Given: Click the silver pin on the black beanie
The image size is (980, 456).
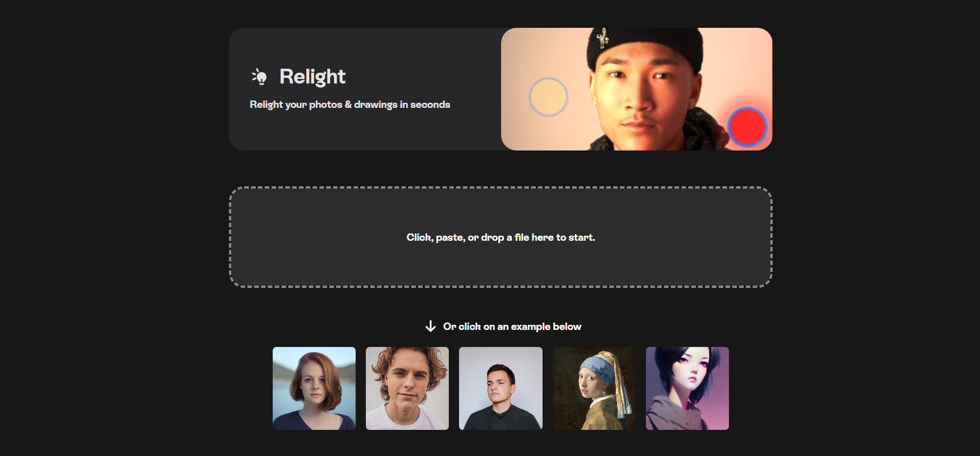Looking at the screenshot, I should [x=603, y=38].
